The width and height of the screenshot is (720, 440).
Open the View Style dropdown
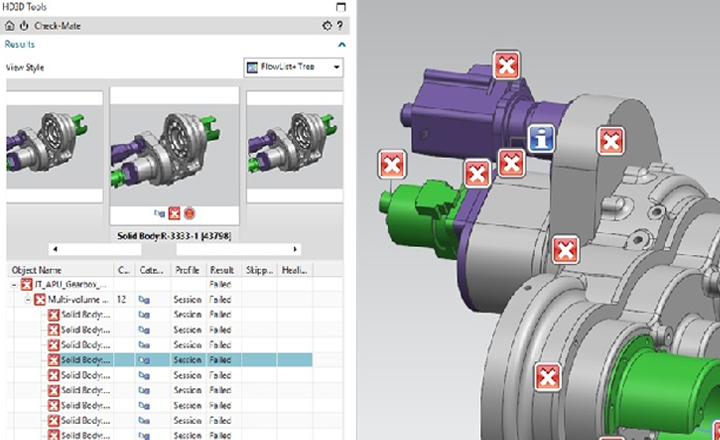click(293, 68)
